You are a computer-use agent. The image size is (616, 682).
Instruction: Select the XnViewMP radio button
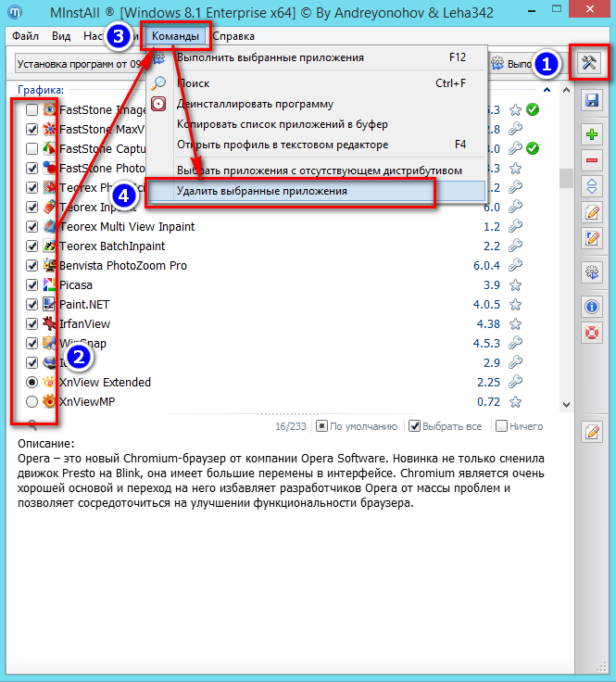coord(32,402)
